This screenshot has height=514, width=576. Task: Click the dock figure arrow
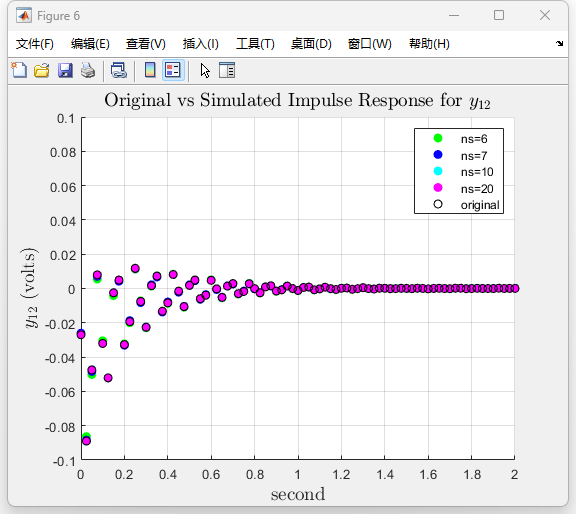(x=559, y=43)
